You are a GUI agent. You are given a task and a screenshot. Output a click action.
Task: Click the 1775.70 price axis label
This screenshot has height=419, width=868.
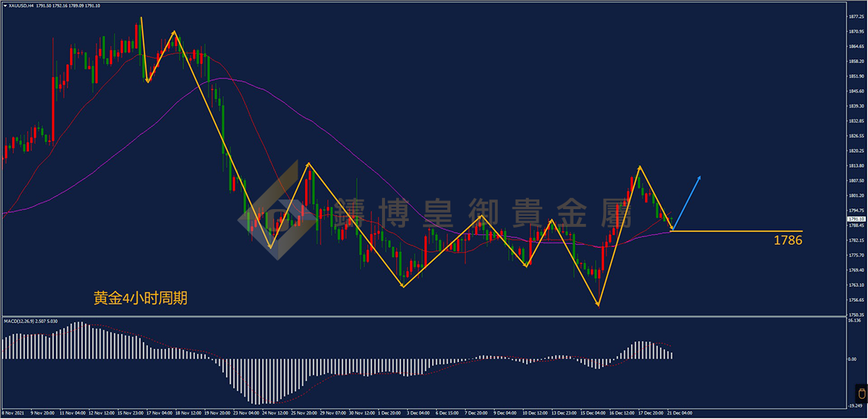[855, 256]
